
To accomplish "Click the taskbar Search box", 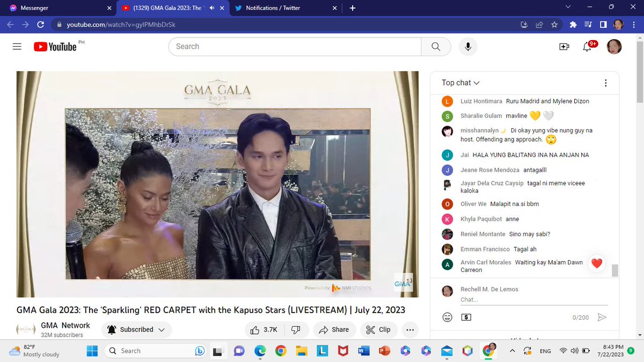I will pyautogui.click(x=156, y=351).
